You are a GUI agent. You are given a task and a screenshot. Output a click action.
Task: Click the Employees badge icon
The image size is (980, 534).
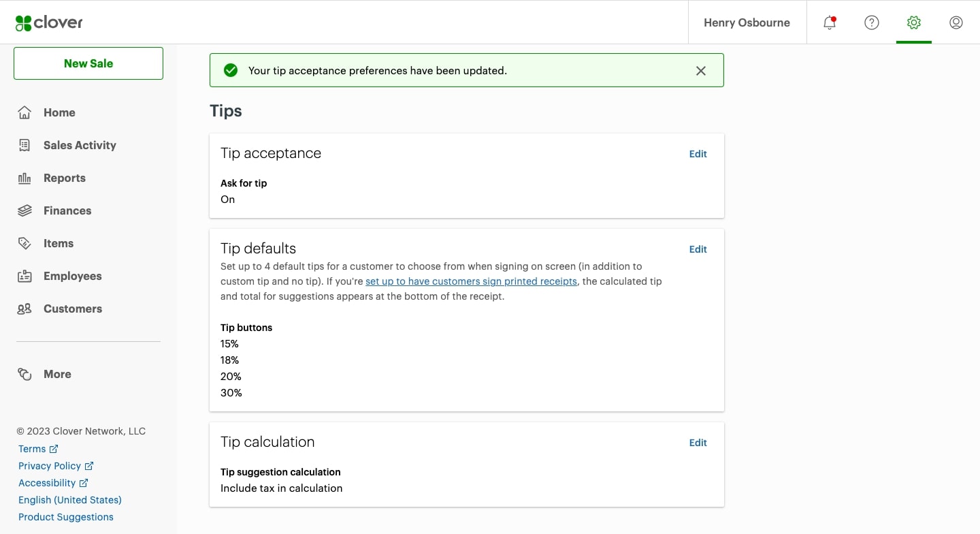(x=24, y=276)
